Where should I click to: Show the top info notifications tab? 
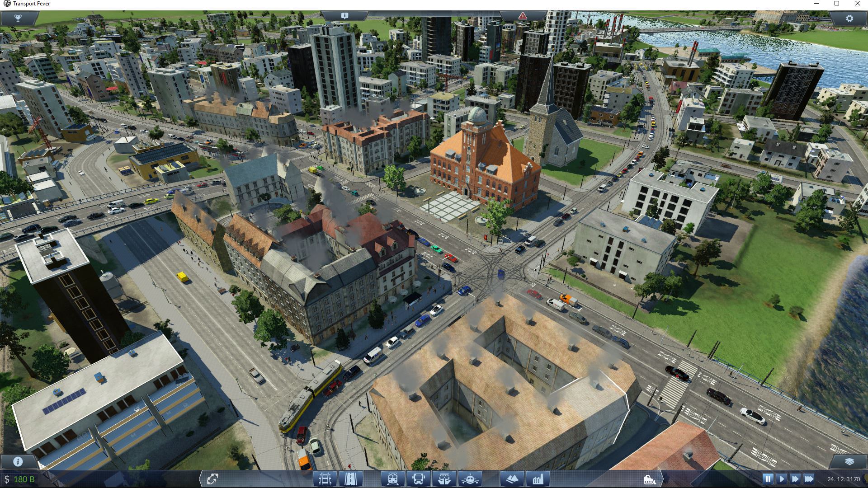pyautogui.click(x=344, y=16)
